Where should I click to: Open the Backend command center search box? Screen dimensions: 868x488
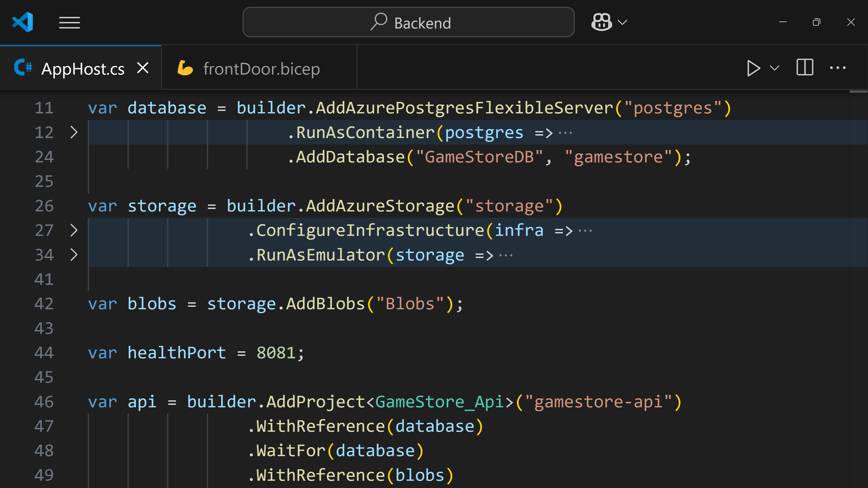[408, 22]
